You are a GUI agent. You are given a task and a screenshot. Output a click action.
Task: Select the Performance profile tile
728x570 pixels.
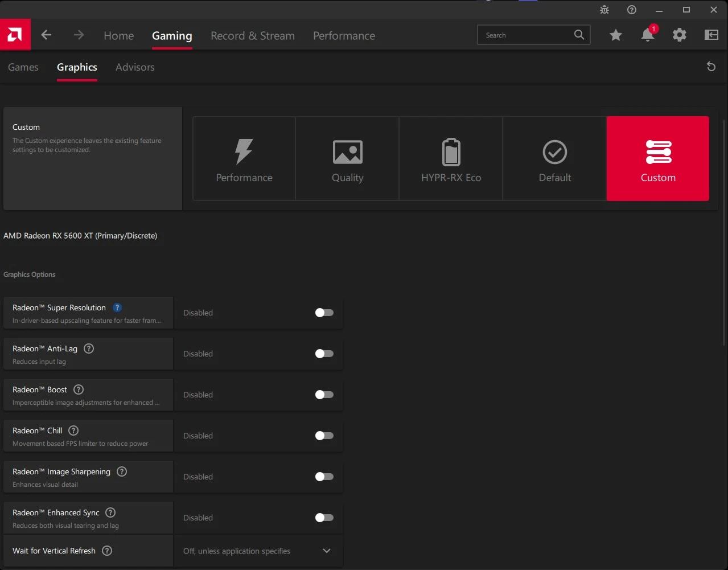pyautogui.click(x=244, y=159)
